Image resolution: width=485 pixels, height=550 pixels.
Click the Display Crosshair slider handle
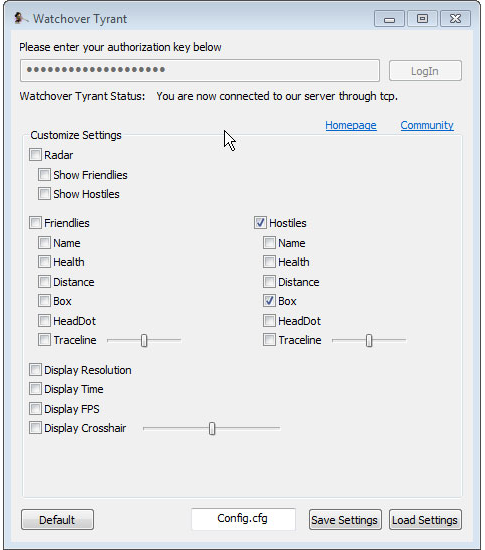point(212,428)
